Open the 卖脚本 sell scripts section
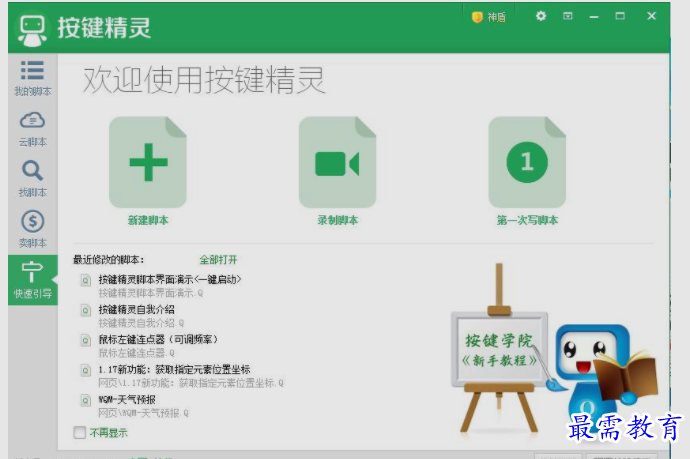 pos(33,229)
